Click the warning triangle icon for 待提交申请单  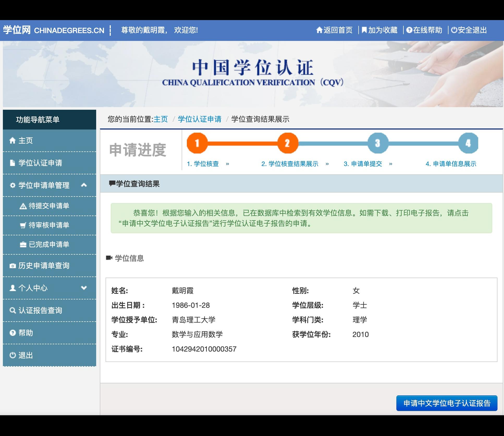[x=23, y=206]
